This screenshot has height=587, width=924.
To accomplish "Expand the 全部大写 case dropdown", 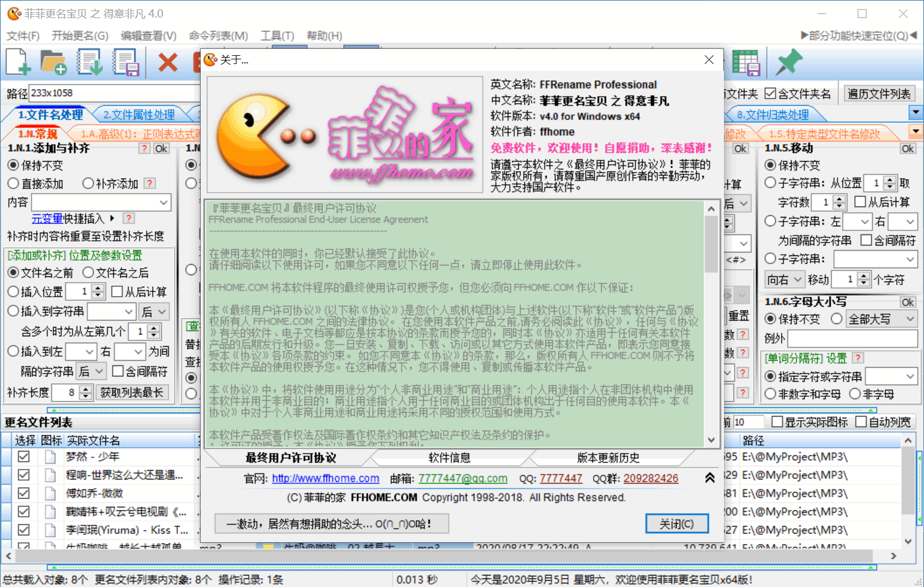I will coord(910,319).
